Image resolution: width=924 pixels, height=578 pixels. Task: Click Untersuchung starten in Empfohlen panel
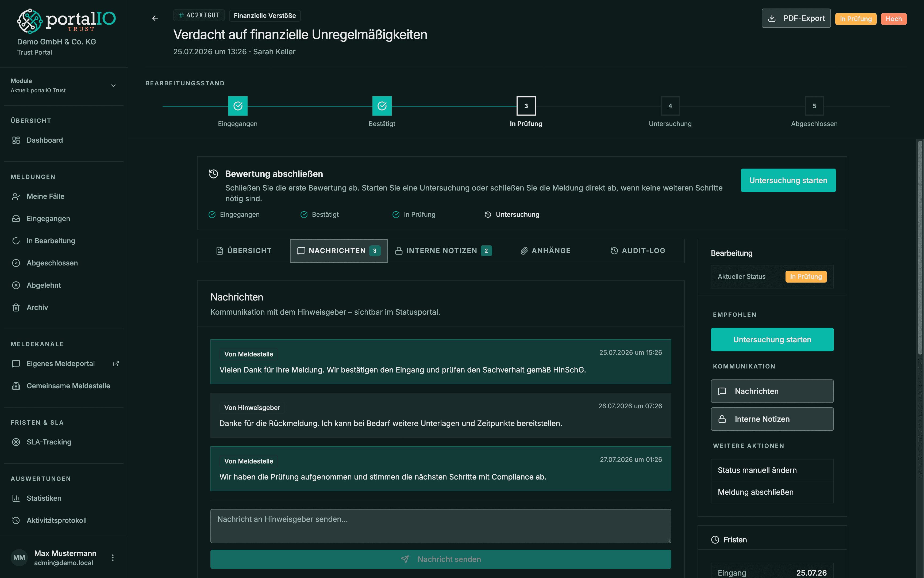click(x=772, y=340)
